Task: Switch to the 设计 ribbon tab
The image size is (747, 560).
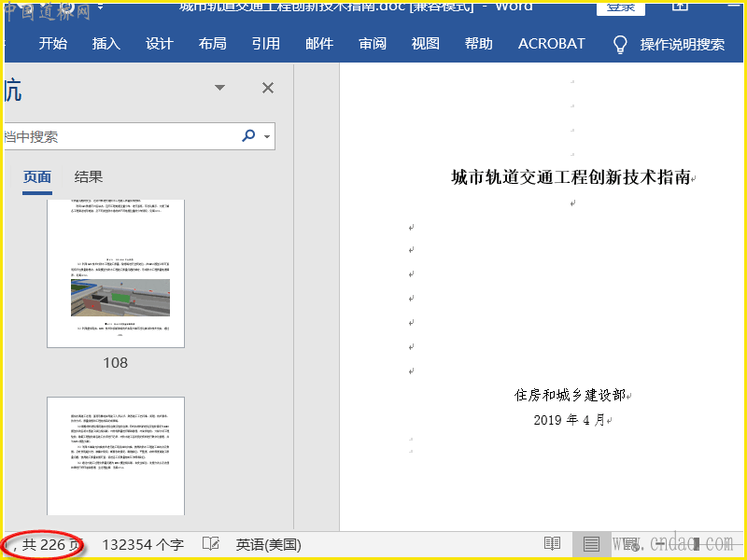Action: 160,44
